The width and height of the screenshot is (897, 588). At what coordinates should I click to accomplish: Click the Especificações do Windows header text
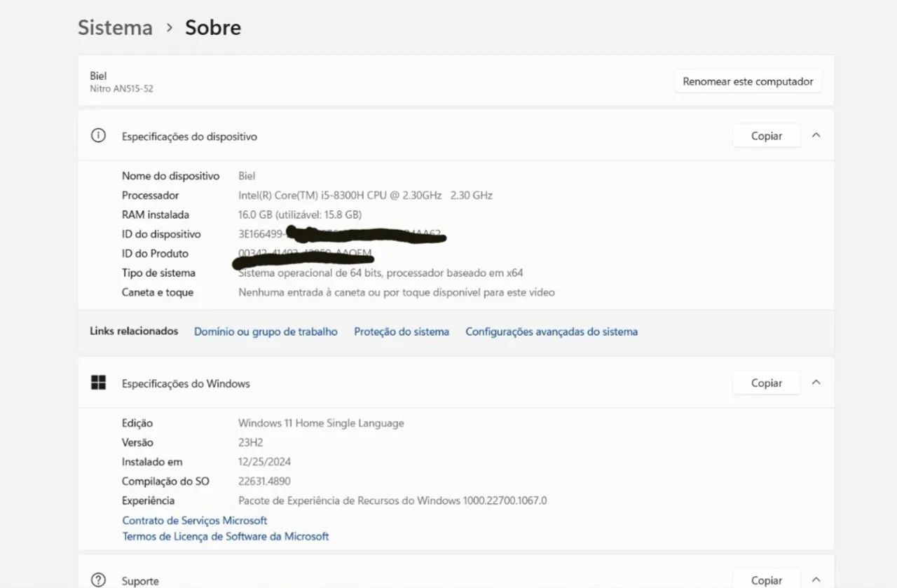click(x=186, y=383)
